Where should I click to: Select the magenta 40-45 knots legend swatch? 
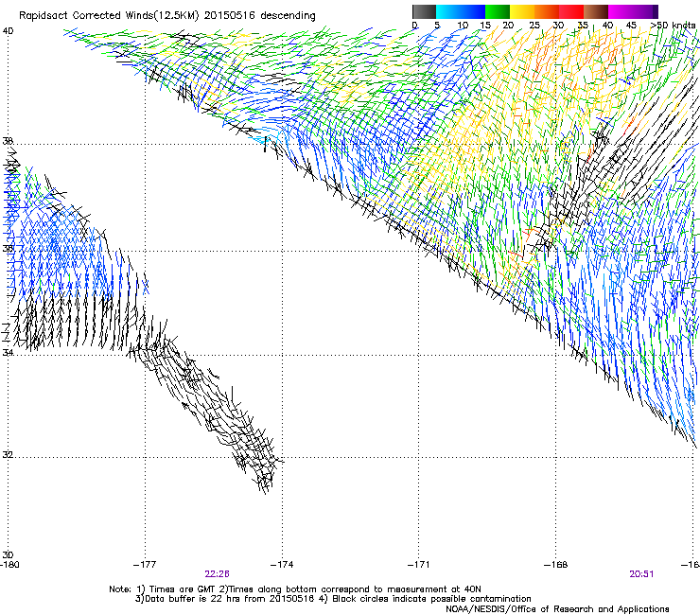pyautogui.click(x=621, y=11)
